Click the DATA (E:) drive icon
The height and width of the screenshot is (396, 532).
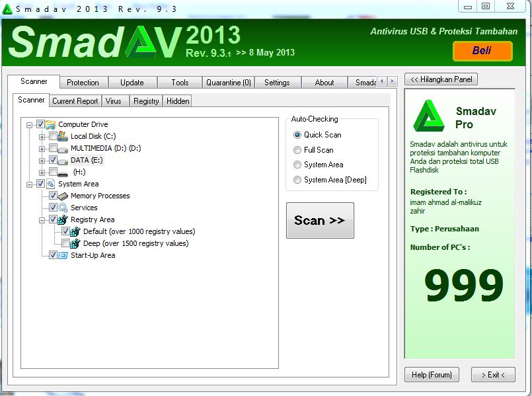(x=62, y=161)
